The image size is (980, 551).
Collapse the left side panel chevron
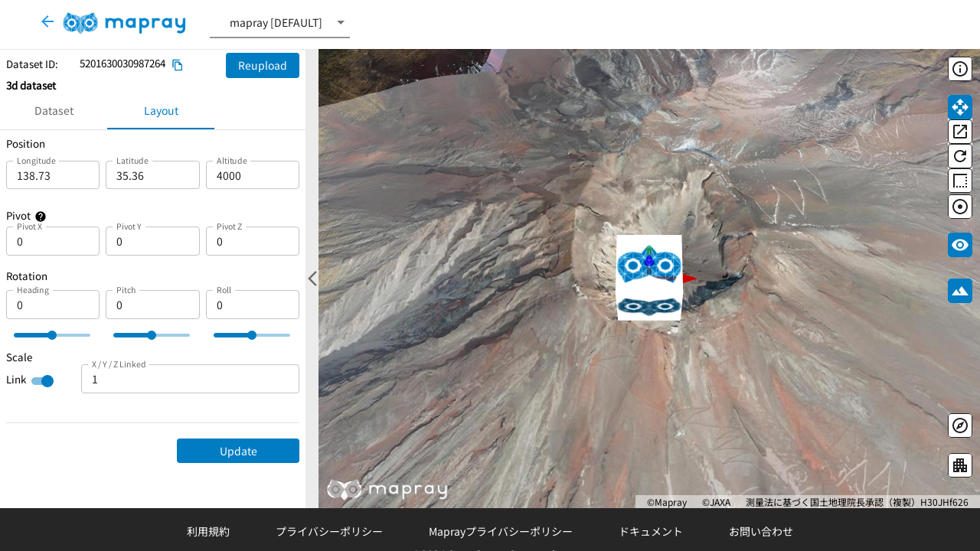312,279
